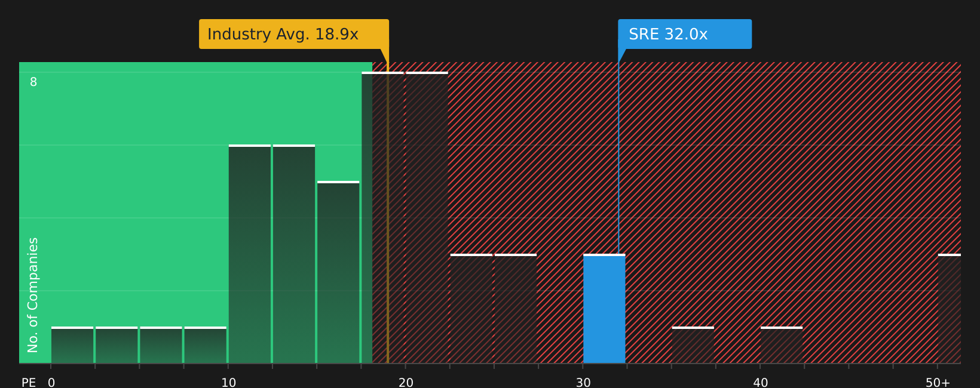Click the x-axis tick label 40

point(760,383)
